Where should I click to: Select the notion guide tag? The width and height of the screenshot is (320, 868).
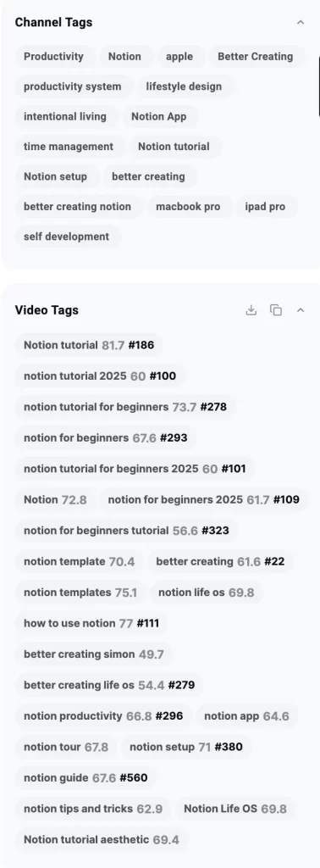(x=86, y=778)
